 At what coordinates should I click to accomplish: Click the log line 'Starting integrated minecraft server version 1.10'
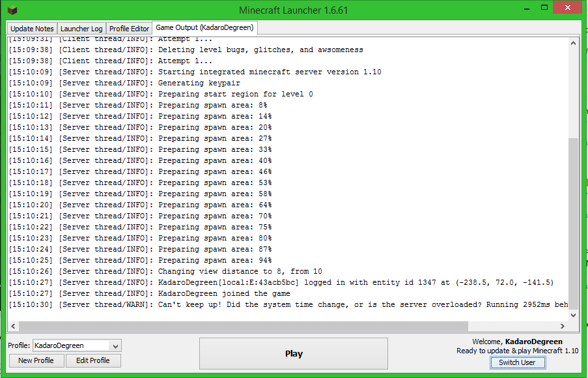point(195,72)
